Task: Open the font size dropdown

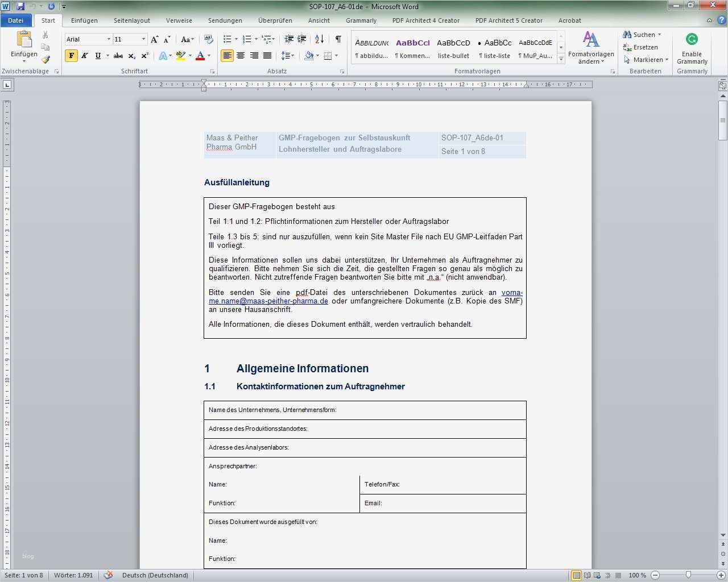Action: coord(143,39)
